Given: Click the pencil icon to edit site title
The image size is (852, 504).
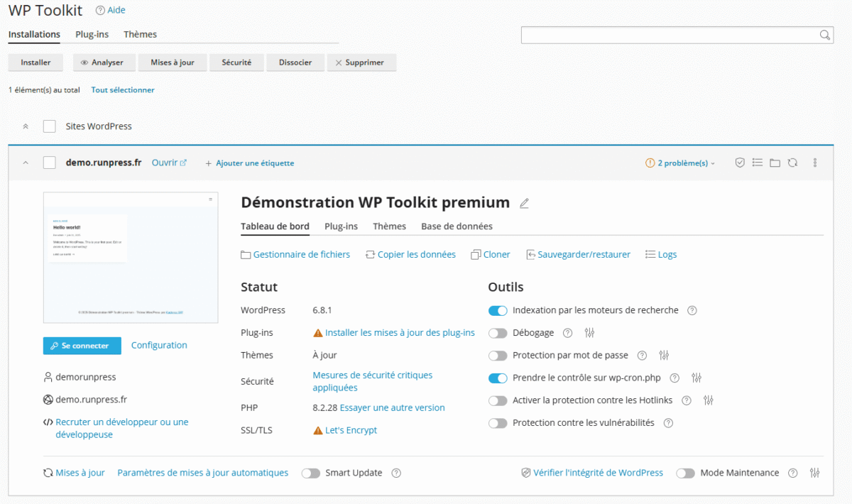Looking at the screenshot, I should click(x=524, y=203).
